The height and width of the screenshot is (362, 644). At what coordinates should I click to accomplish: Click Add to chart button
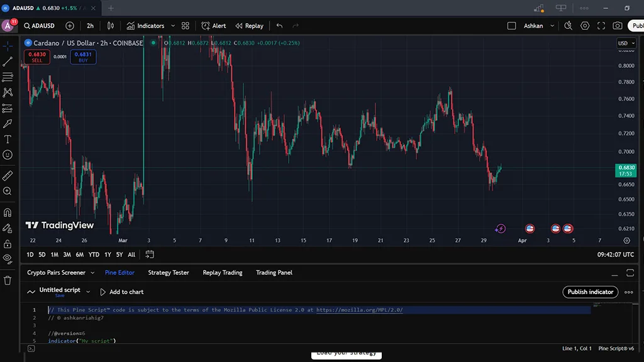click(x=121, y=292)
